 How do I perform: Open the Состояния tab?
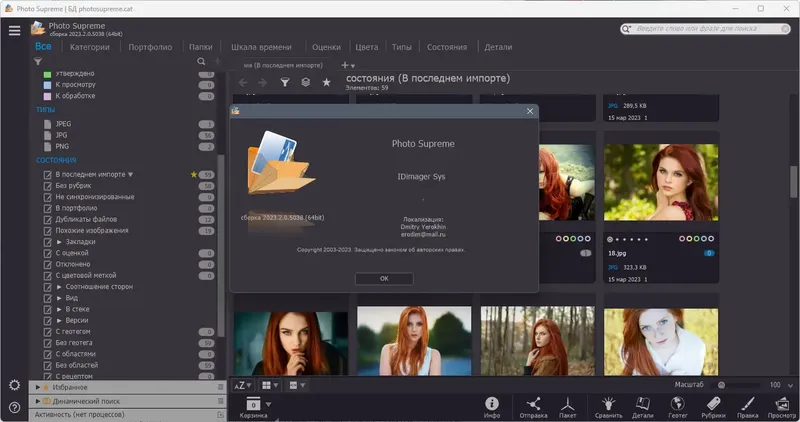[x=447, y=47]
